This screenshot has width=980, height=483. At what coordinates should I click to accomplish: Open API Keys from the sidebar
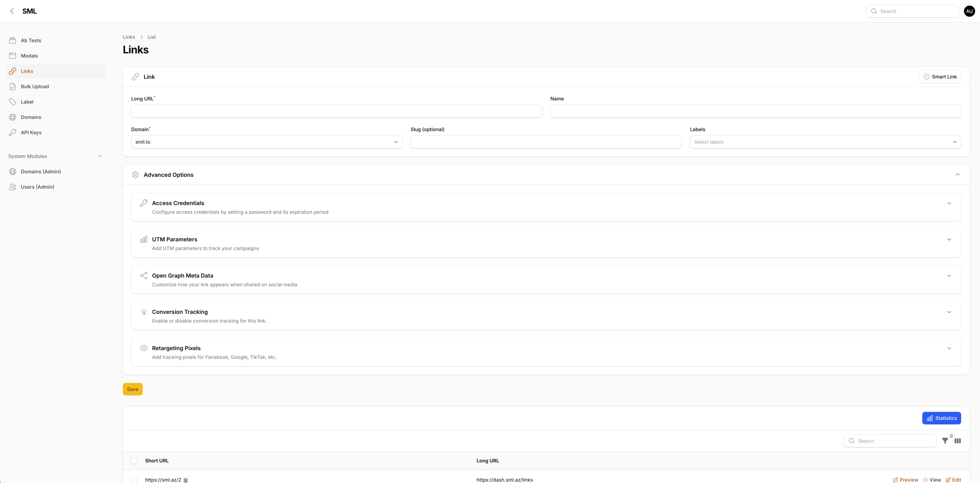(x=31, y=133)
